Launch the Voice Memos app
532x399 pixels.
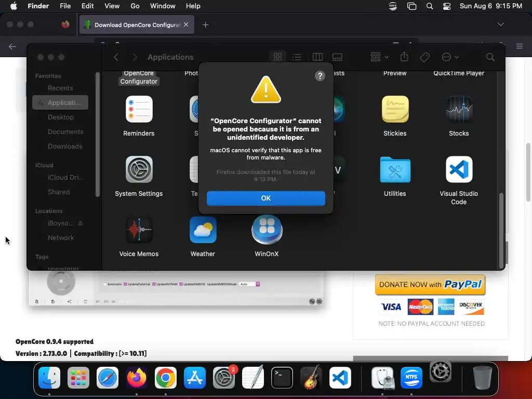pyautogui.click(x=139, y=230)
